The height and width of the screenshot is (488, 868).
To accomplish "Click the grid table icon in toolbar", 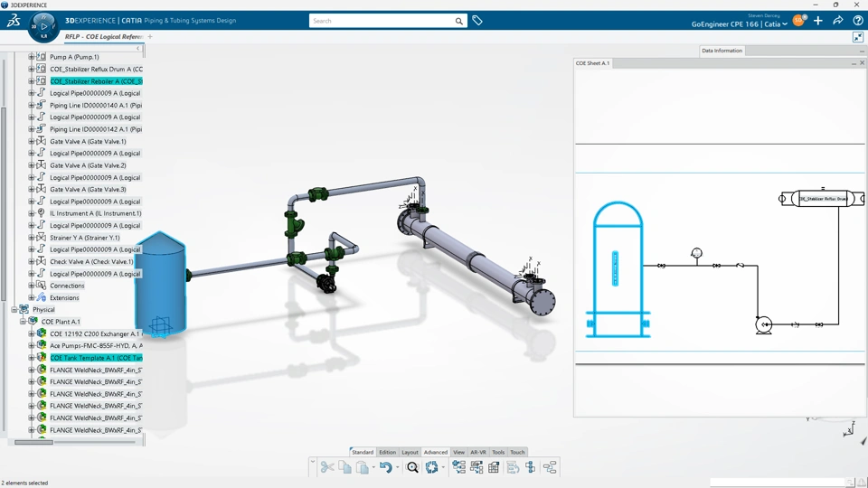I will pyautogui.click(x=494, y=467).
